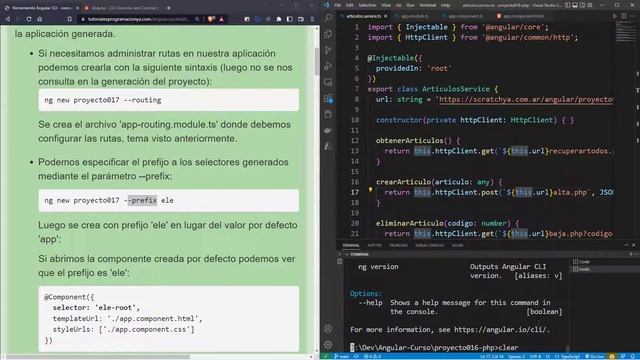This screenshot has width=640, height=360.
Task: Open the Edit menu in VS Code
Action: click(350, 5)
